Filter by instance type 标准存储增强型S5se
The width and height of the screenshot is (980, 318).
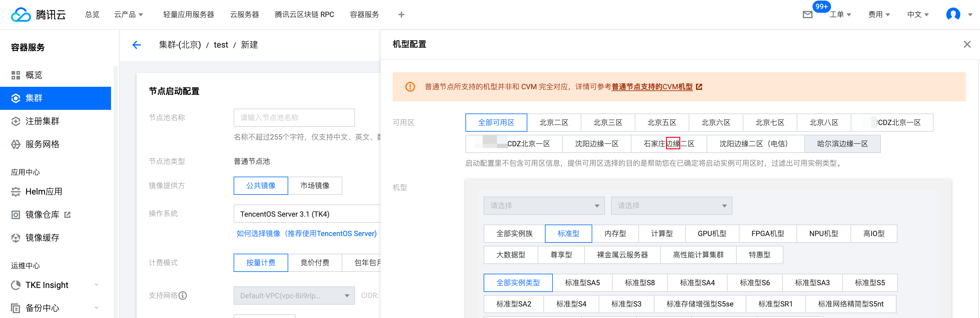click(700, 304)
